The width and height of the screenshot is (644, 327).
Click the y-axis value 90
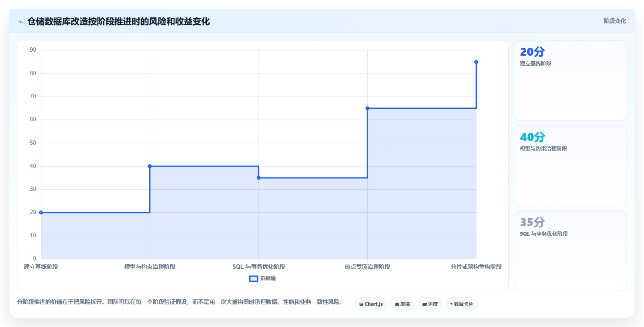(x=33, y=50)
